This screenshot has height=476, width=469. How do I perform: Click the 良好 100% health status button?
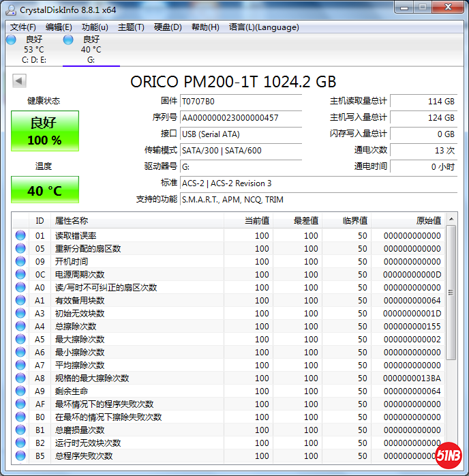pos(45,131)
